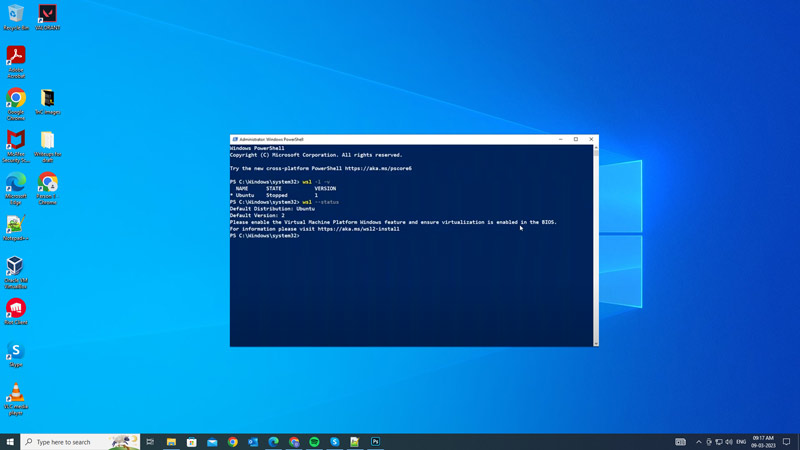Click the 'Default Distribution: Ubuntu' line
Screen dimensions: 800x450
coord(272,209)
